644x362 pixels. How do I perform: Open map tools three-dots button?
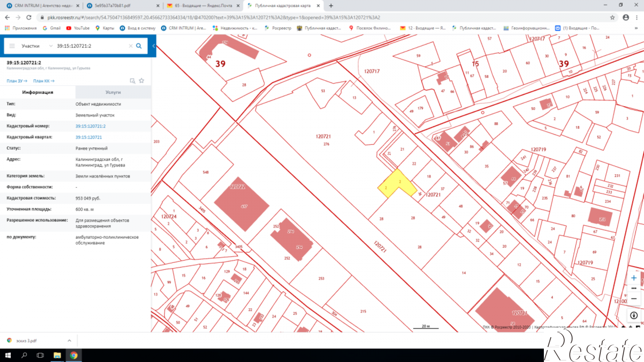click(x=634, y=288)
